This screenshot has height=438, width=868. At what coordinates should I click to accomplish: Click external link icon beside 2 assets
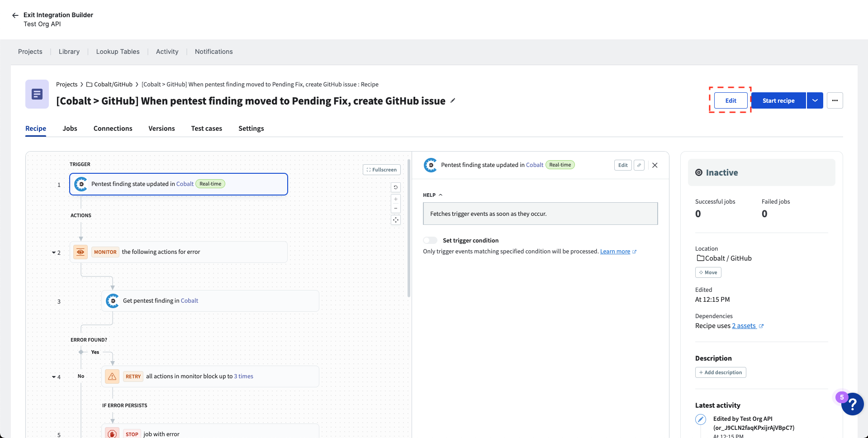click(x=761, y=326)
